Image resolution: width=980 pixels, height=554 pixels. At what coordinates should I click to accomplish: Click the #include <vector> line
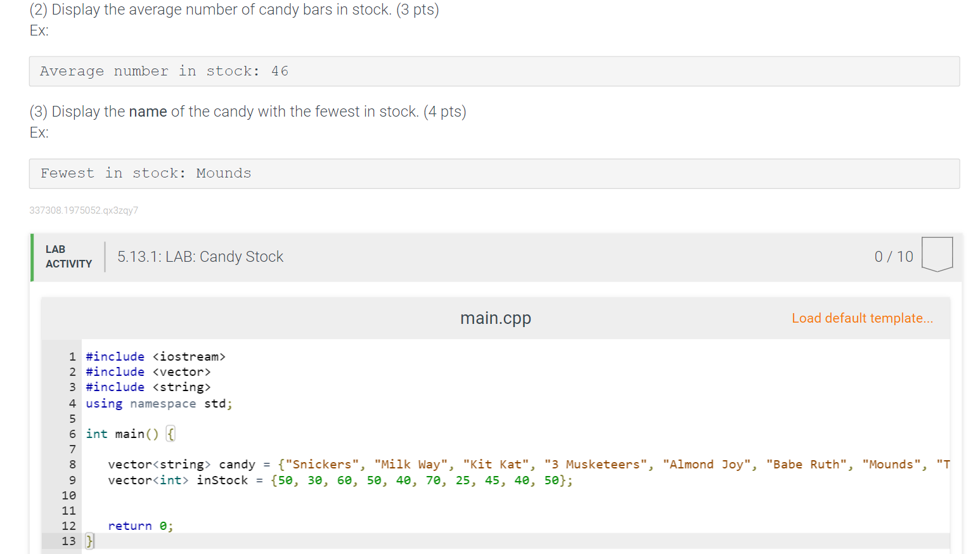[147, 371]
